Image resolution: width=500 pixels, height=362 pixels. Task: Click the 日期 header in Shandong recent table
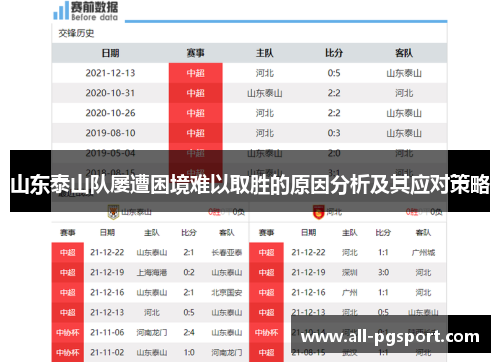[107, 233]
